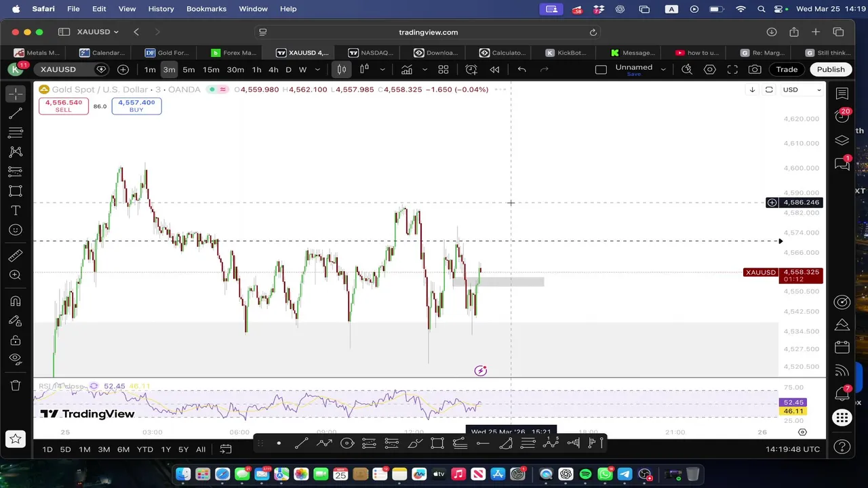Reload the page in Safari
The image size is (868, 488).
click(x=593, y=32)
